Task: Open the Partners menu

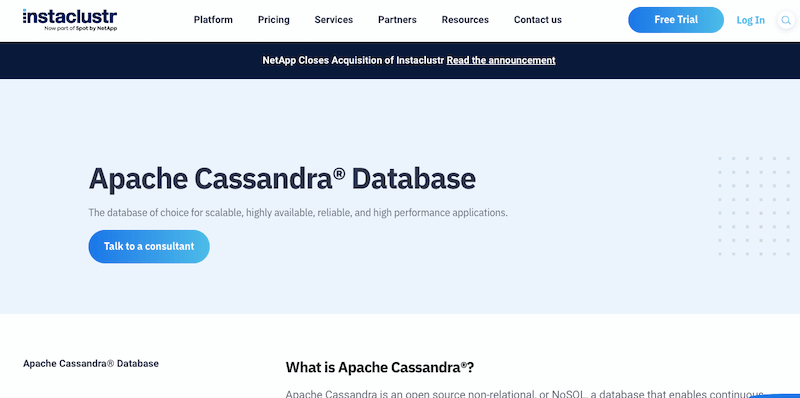Action: tap(397, 20)
